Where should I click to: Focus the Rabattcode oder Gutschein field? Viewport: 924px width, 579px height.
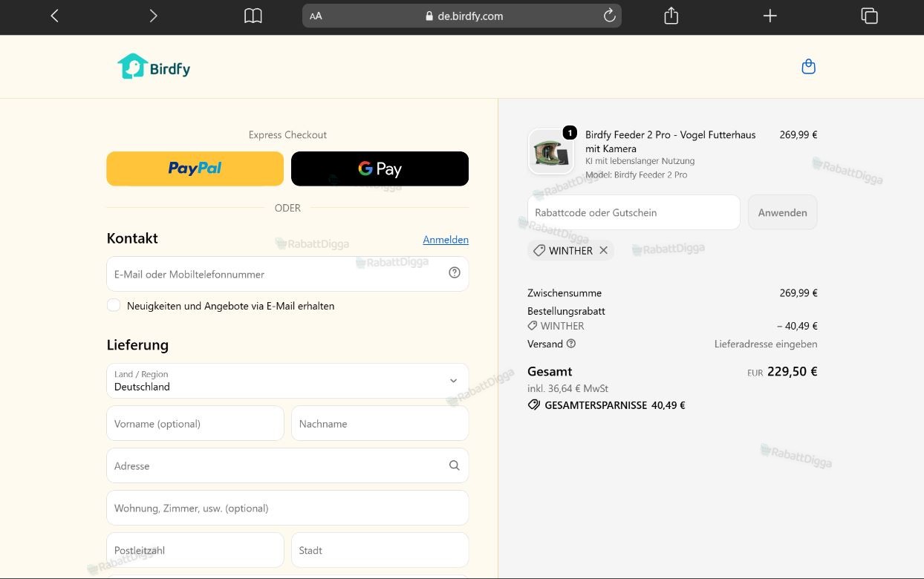pos(634,212)
